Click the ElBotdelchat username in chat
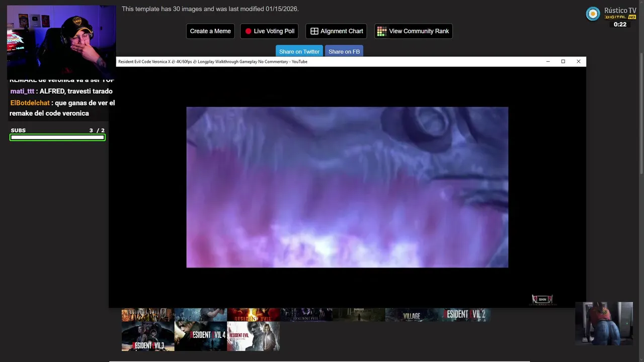This screenshot has width=644, height=362. (30, 103)
